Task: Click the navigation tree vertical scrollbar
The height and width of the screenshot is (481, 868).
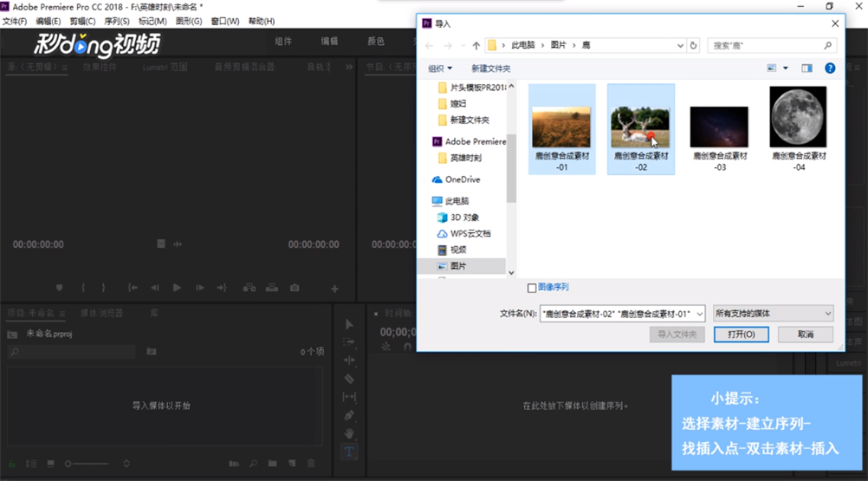Action: [511, 169]
